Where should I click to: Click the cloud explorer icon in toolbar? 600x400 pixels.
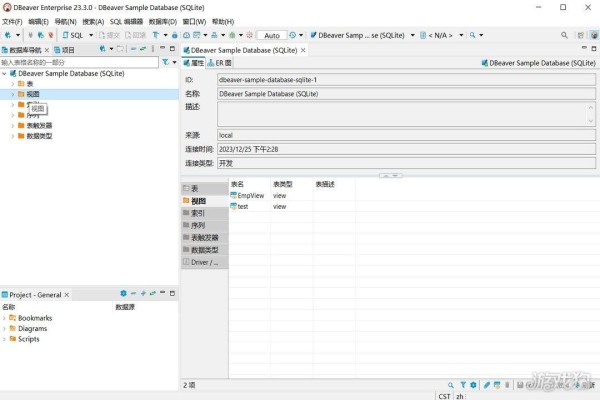(186, 35)
